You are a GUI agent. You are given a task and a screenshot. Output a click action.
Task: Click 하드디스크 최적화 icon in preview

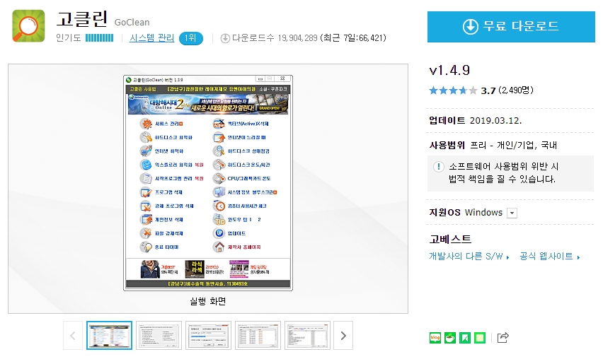pyautogui.click(x=146, y=137)
